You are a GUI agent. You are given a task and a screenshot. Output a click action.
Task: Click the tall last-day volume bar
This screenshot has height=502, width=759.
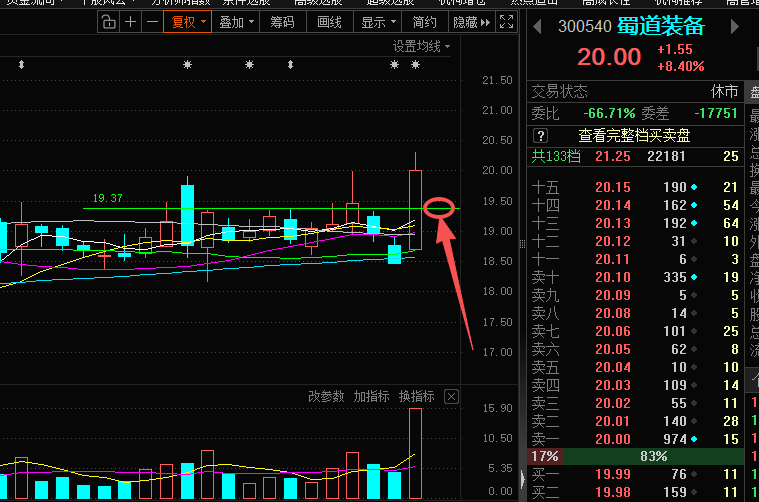(415, 453)
